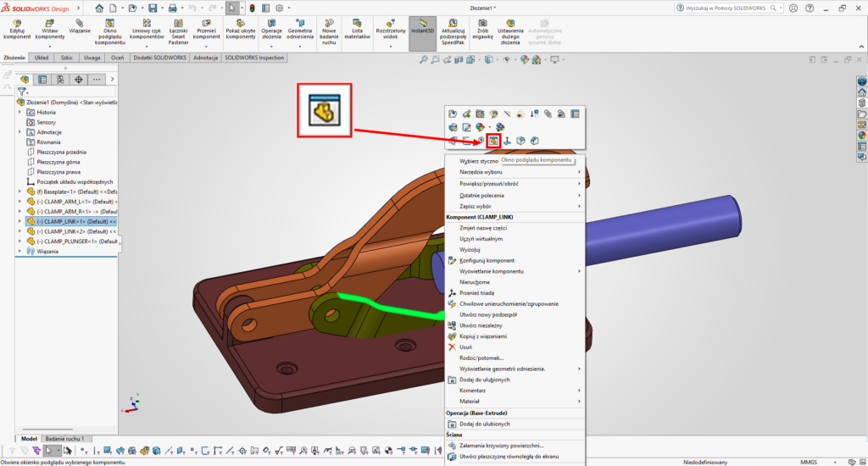Open Lista materiałów tool
The image size is (868, 466).
coord(357,30)
